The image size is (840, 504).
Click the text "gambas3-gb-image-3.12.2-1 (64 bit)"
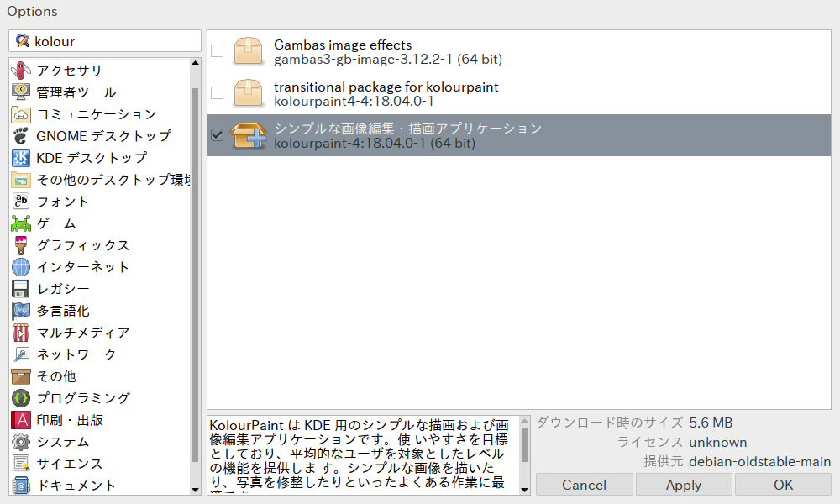coord(388,59)
